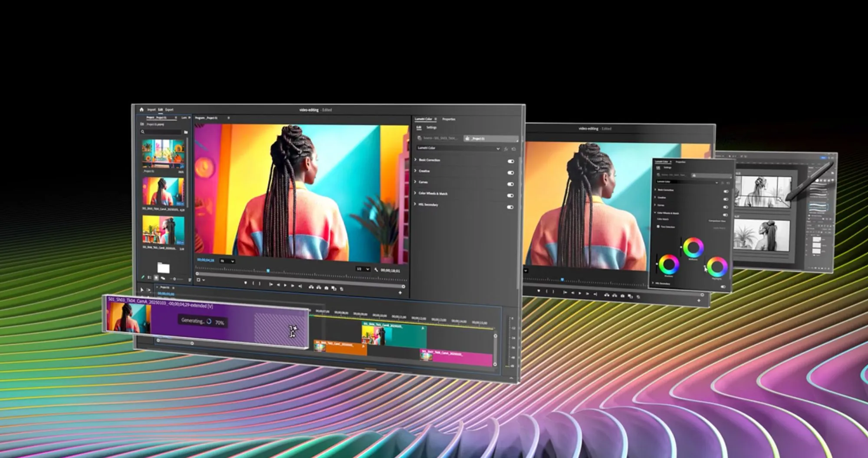Click the teal clip on the timeline

pyautogui.click(x=394, y=334)
